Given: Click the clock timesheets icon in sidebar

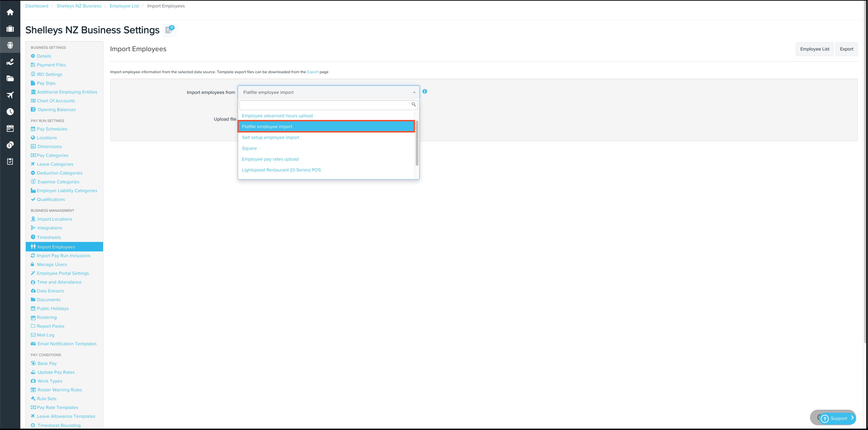Looking at the screenshot, I should pyautogui.click(x=10, y=111).
